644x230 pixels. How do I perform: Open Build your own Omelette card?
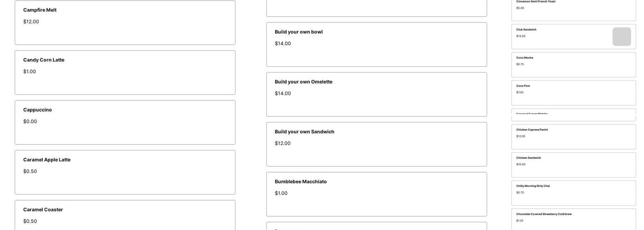[376, 94]
